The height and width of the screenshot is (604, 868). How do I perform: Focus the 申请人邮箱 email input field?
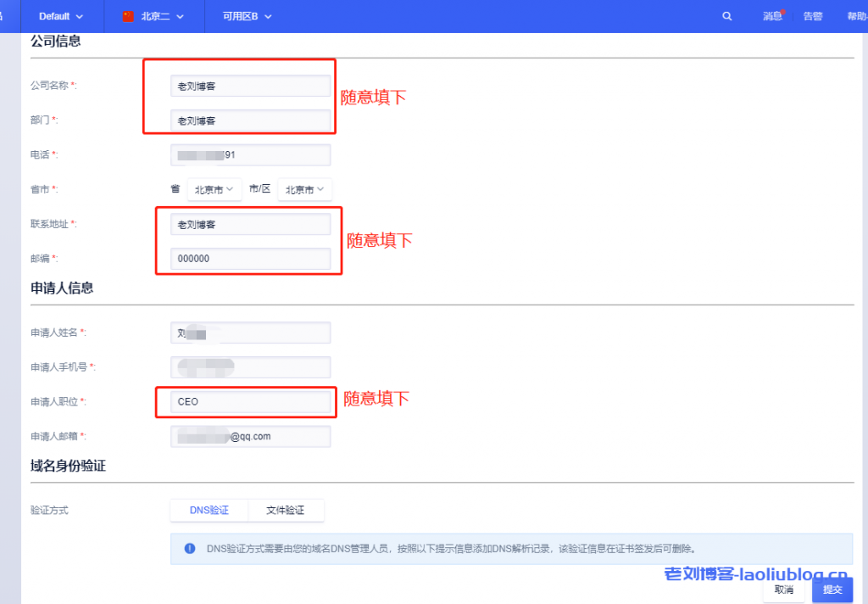(250, 436)
